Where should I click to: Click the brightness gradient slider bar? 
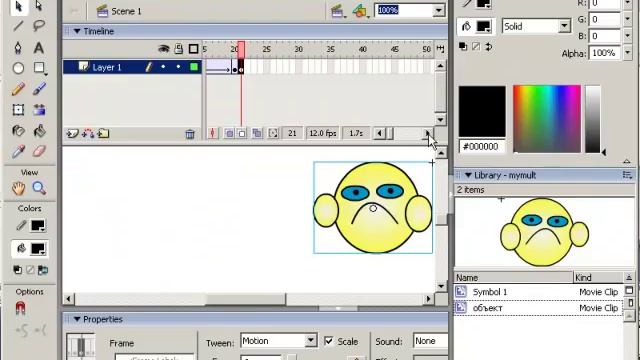593,119
